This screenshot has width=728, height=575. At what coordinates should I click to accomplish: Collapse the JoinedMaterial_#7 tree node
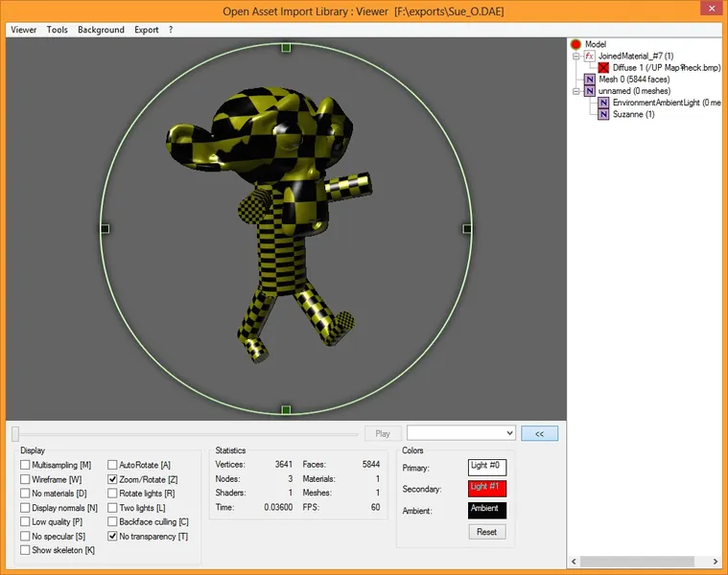pyautogui.click(x=576, y=57)
